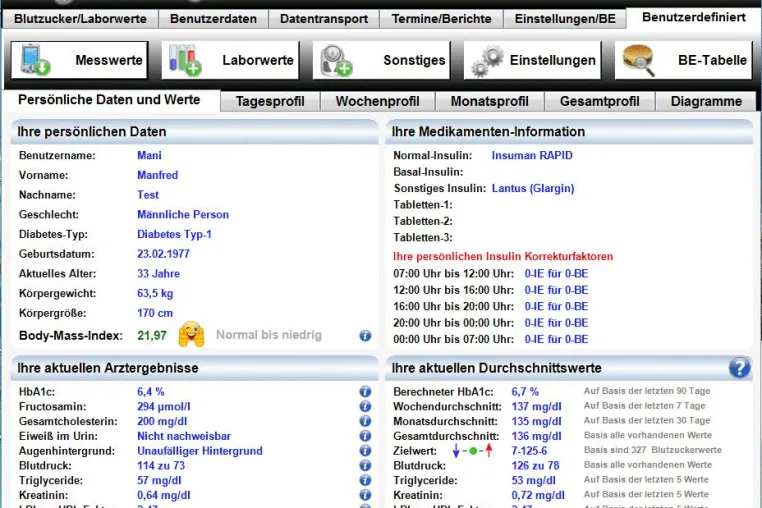Click the Gesamtcholesterin info icon
Viewport: 762px width, 508px height.
pos(365,421)
